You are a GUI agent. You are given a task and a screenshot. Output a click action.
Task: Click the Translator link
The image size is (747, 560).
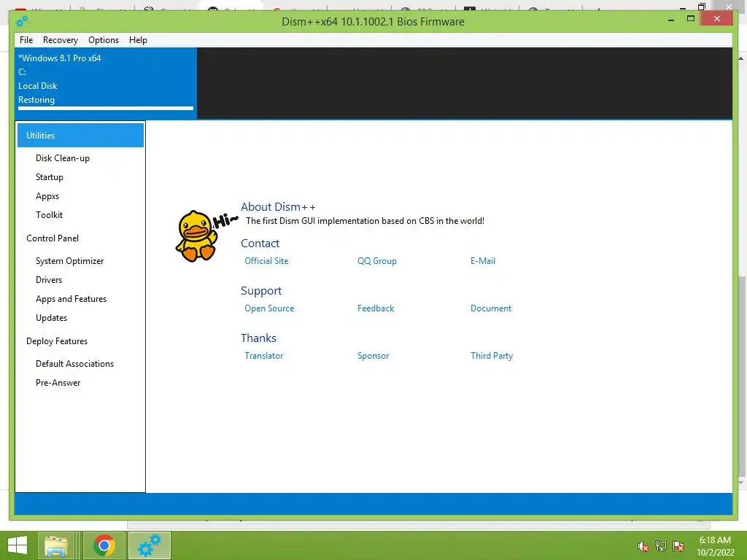[x=263, y=356]
